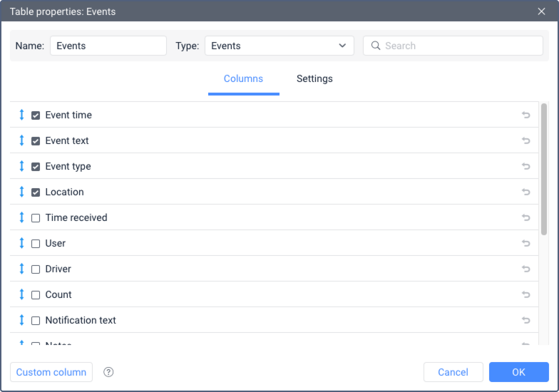Screen dimensions: 559x392
Task: Add a Custom column
Action: coord(51,372)
